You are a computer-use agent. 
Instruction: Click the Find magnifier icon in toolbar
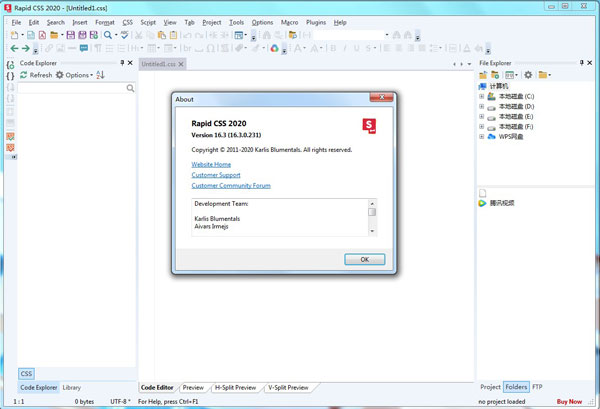click(108, 35)
